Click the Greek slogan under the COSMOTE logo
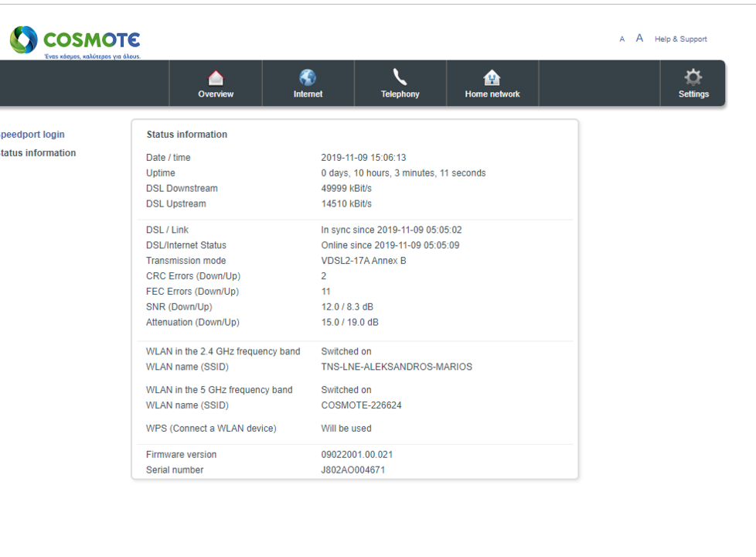Screen dimensions: 756x557 (x=93, y=56)
